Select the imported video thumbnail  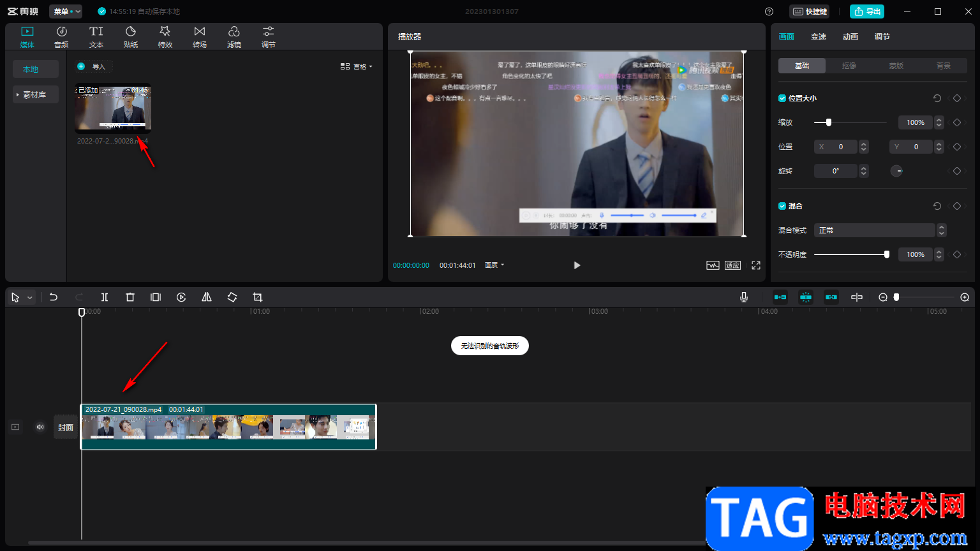[x=113, y=107]
